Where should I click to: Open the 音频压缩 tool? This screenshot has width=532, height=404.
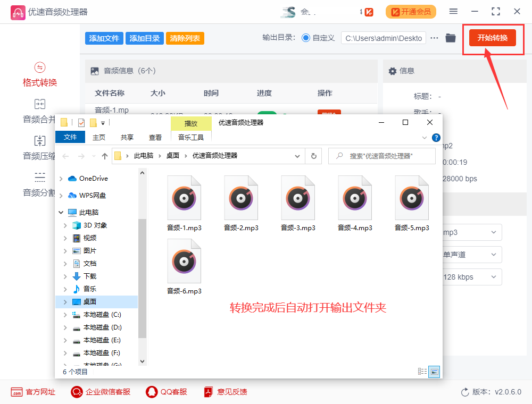pos(39,147)
